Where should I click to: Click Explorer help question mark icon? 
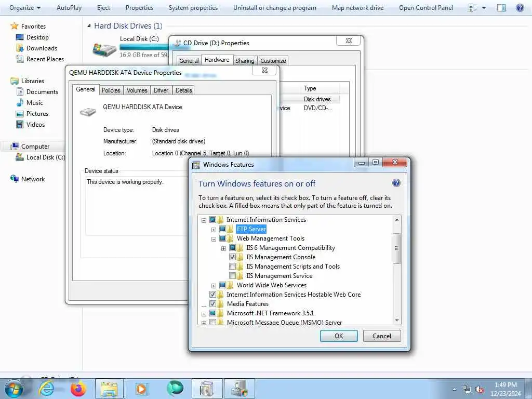520,7
